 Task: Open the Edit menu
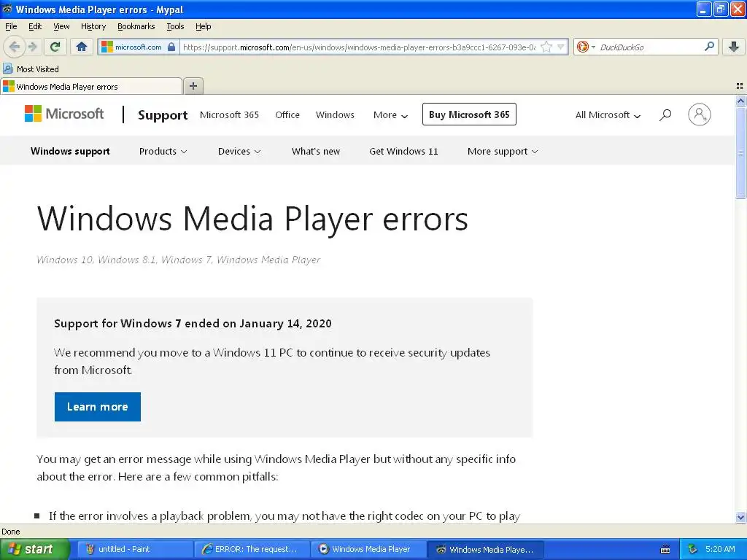35,26
